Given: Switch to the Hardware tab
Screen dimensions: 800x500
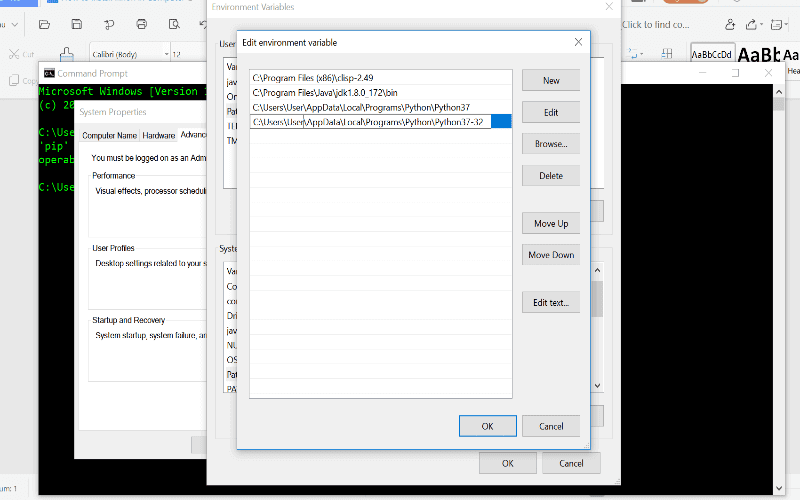Looking at the screenshot, I should (159, 135).
